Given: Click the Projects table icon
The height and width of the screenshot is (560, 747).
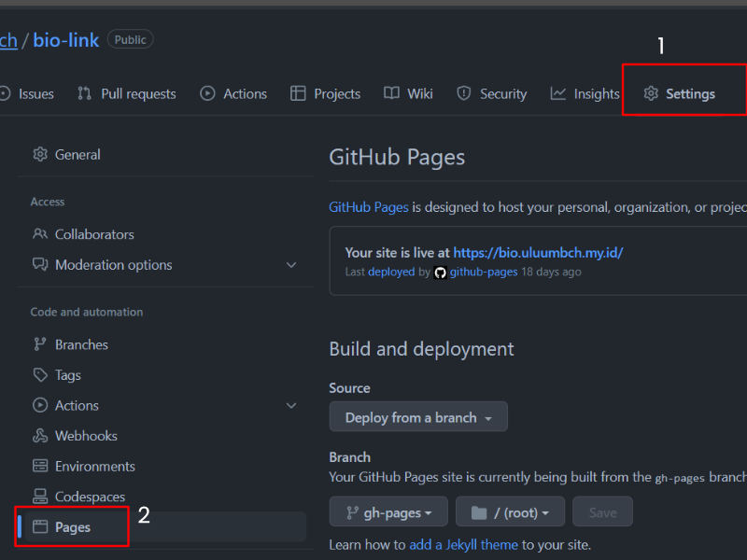Looking at the screenshot, I should (x=298, y=93).
